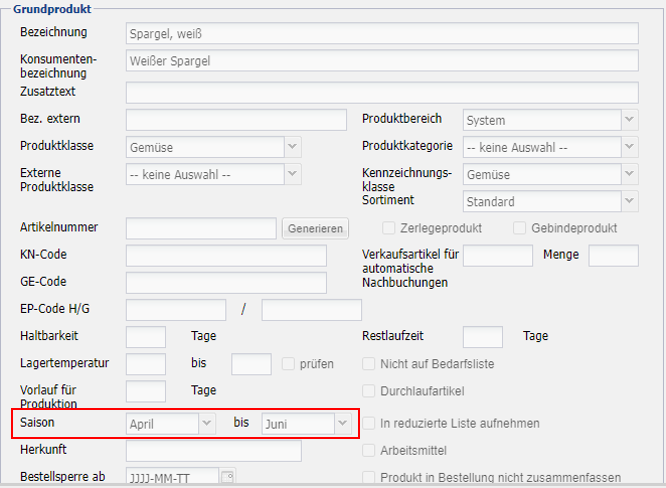Tick the Gebindeprodukt checkbox

click(x=520, y=228)
